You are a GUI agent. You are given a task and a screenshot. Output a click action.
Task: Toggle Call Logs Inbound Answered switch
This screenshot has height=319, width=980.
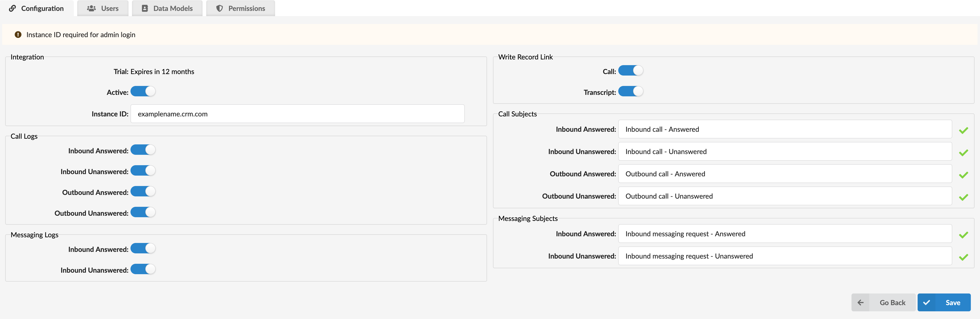point(143,150)
